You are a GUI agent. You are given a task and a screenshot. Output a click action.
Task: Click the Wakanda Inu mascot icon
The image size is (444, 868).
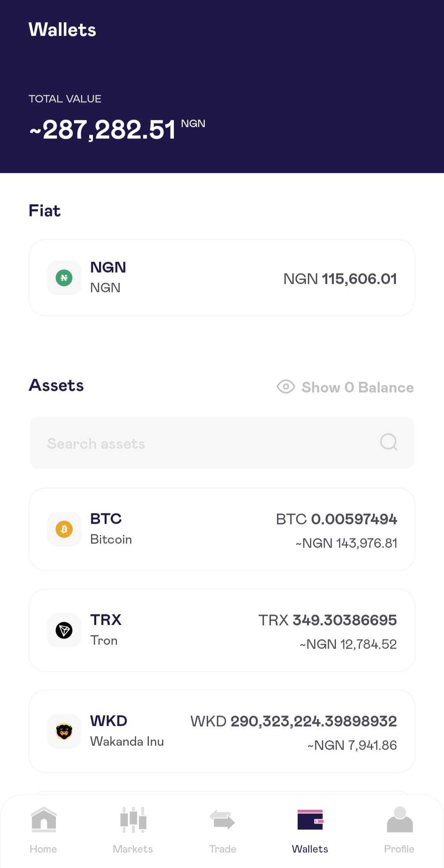coord(64,731)
